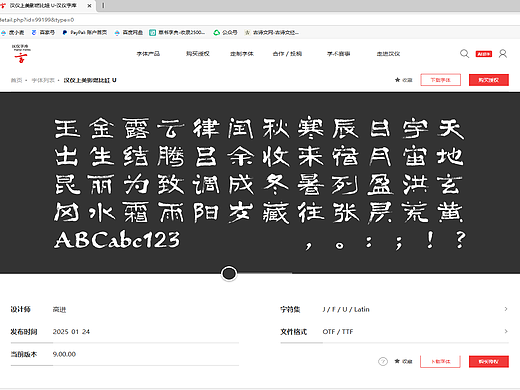The height and width of the screenshot is (390, 520).
Task: Open the 字体产品 nav menu
Action: point(148,54)
